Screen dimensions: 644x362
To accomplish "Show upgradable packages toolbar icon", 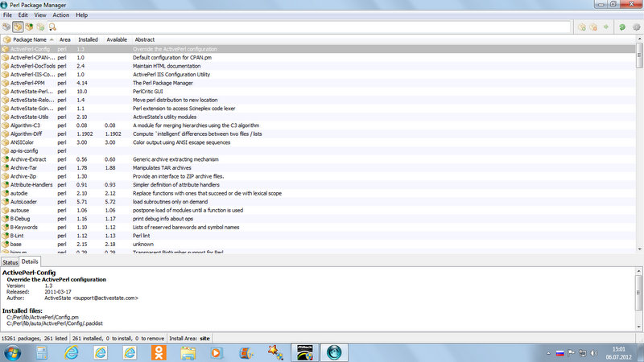I will (x=29, y=27).
